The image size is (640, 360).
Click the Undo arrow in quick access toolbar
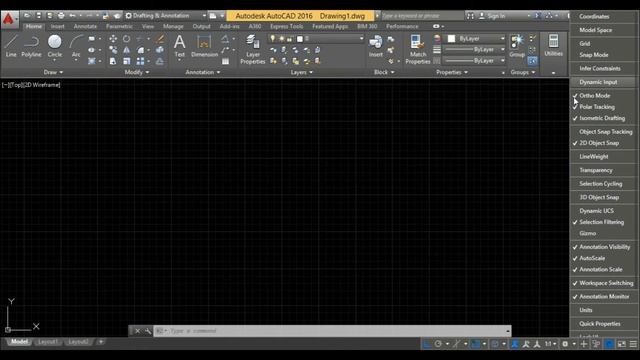[x=72, y=16]
